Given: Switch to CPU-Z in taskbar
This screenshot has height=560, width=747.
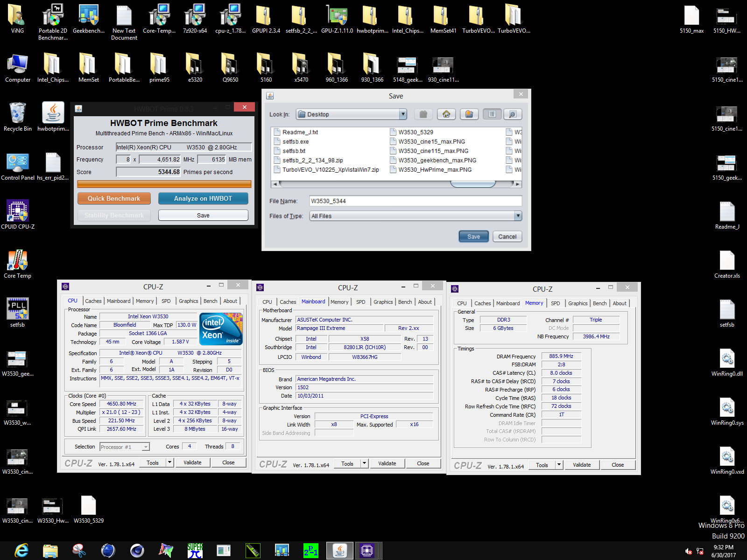Looking at the screenshot, I should point(367,551).
